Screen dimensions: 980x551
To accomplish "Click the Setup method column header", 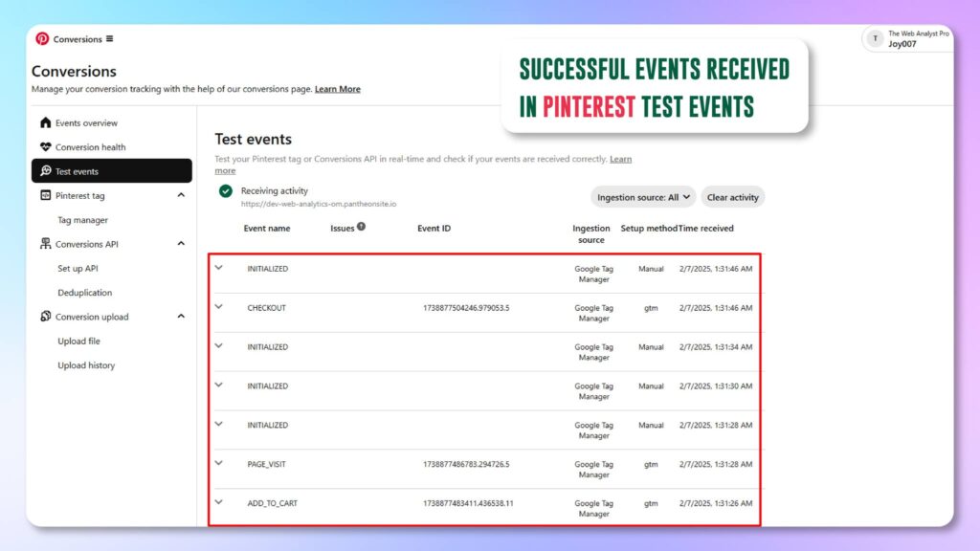I will point(649,229).
